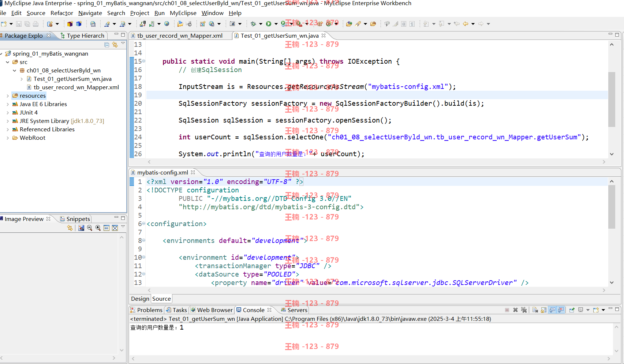Screen dimensions: 624x364
Task: Click the globe Open Web Browser icon
Action: (x=167, y=24)
